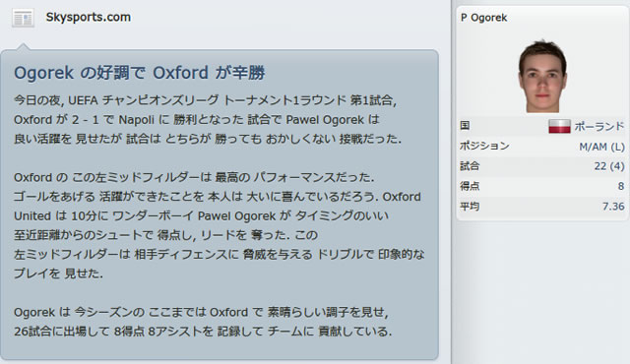Select the ポーランド nationality text
The width and height of the screenshot is (630, 364).
599,127
